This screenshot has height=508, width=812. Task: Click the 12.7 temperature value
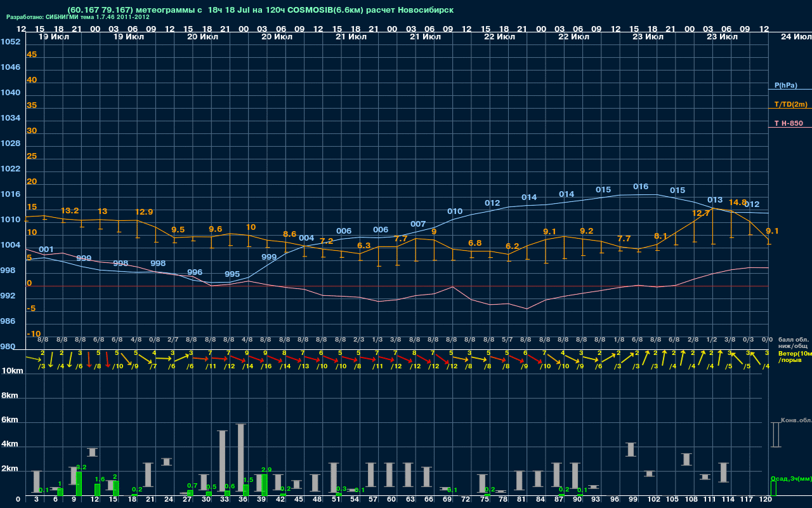pyautogui.click(x=701, y=213)
